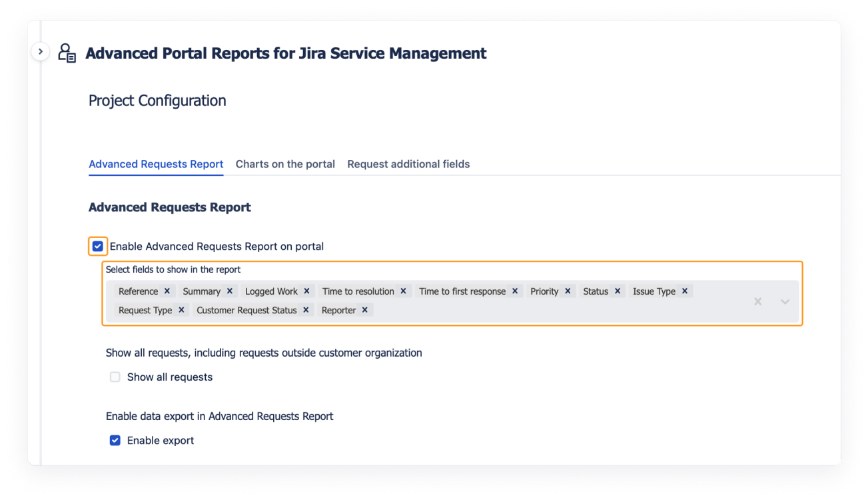Remove the Priority field chip
The image size is (868, 500).
pos(568,291)
